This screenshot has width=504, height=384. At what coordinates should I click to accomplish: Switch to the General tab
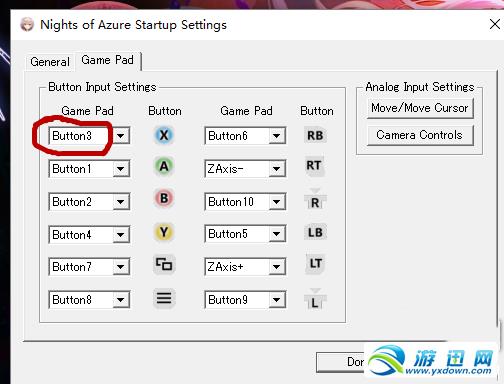point(50,62)
